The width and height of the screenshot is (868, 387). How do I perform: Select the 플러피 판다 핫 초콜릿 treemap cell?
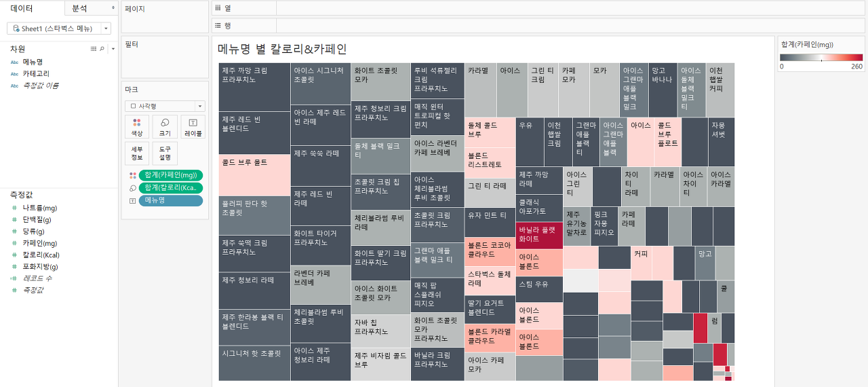tap(254, 215)
